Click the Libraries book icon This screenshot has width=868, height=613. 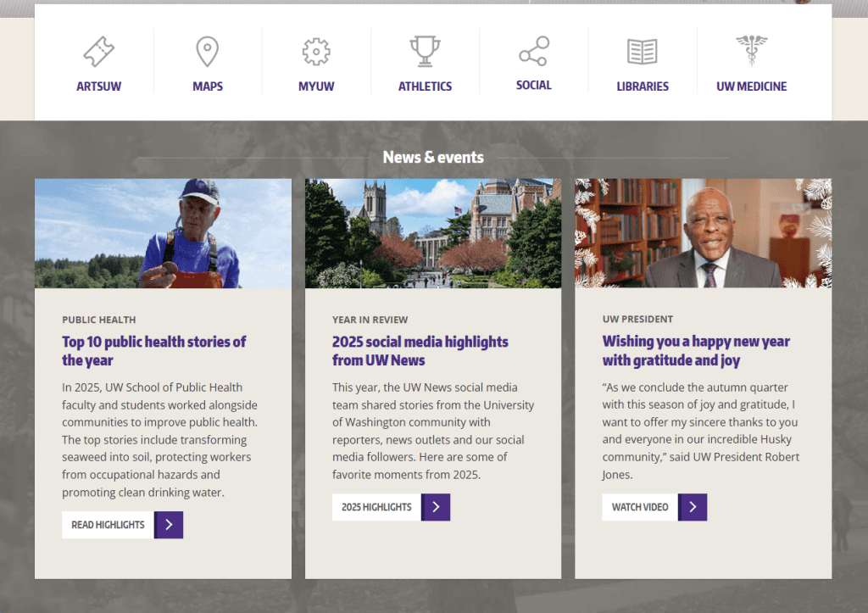pos(643,52)
